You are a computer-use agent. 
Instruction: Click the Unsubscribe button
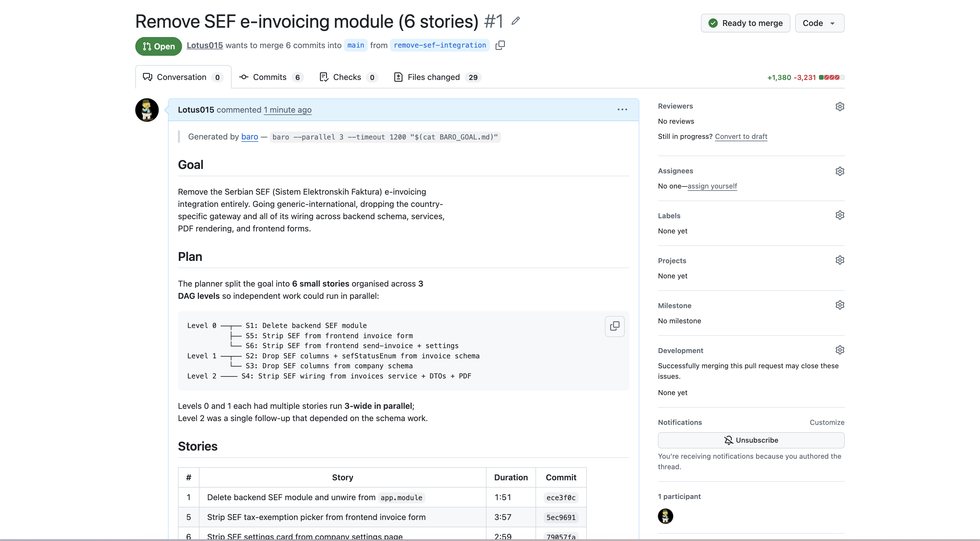click(x=751, y=440)
